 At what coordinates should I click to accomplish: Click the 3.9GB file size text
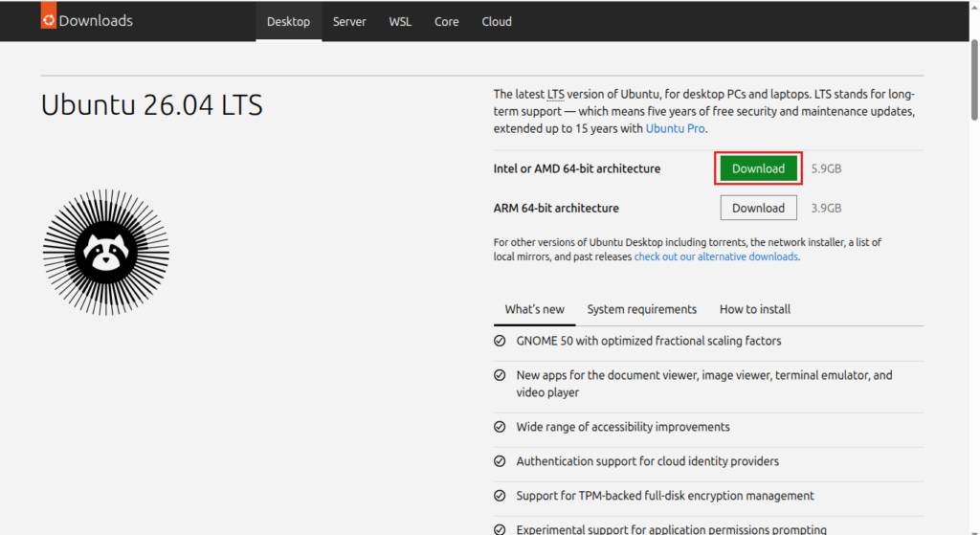pos(826,208)
